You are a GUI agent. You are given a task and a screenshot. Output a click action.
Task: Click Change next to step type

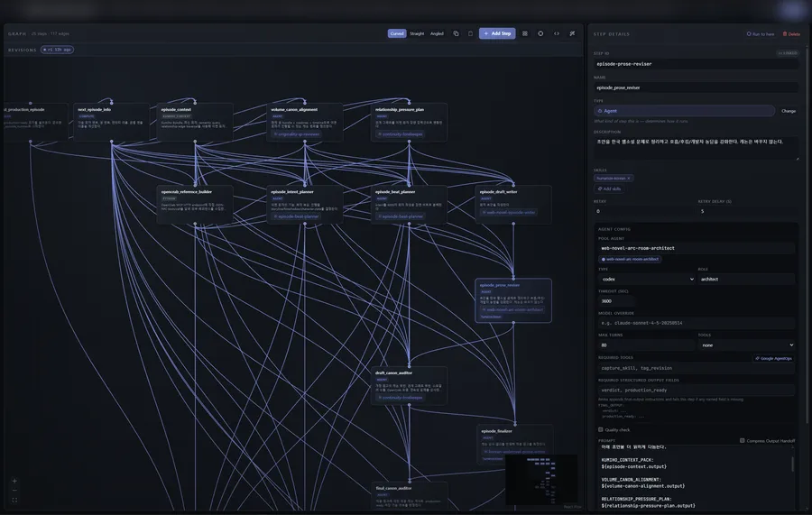pyautogui.click(x=789, y=111)
